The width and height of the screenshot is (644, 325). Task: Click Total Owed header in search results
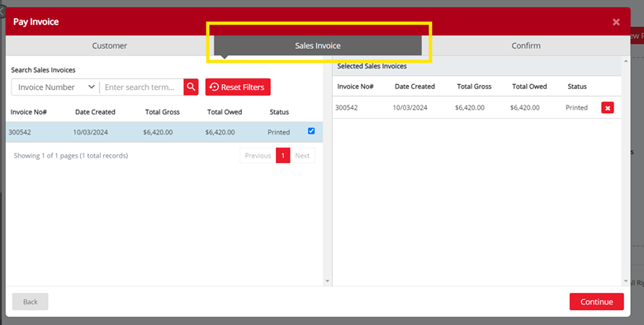click(x=225, y=112)
